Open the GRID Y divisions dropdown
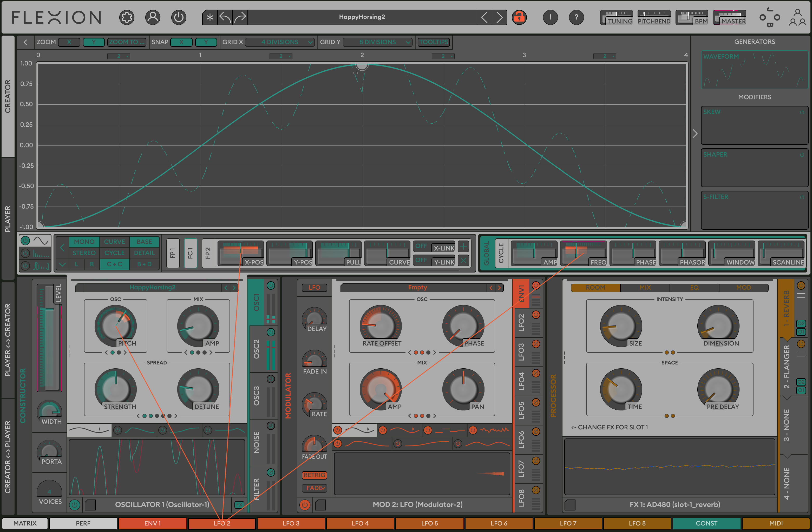The width and height of the screenshot is (812, 532). 377,42
